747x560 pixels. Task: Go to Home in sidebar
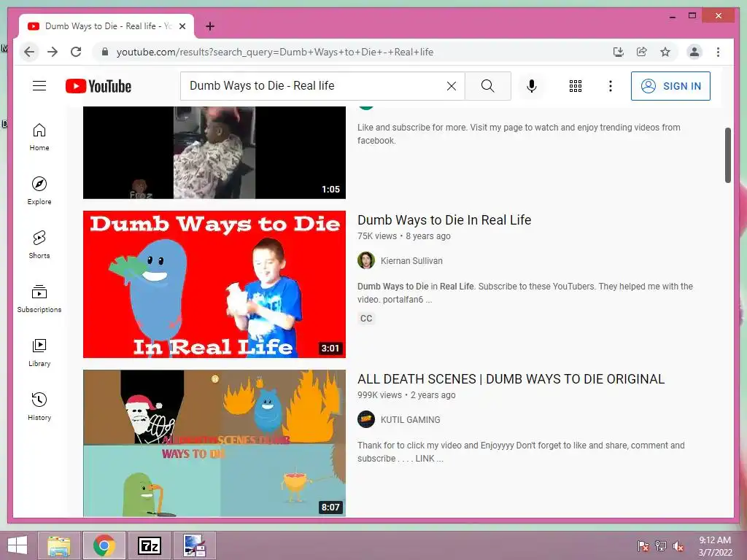coord(39,137)
